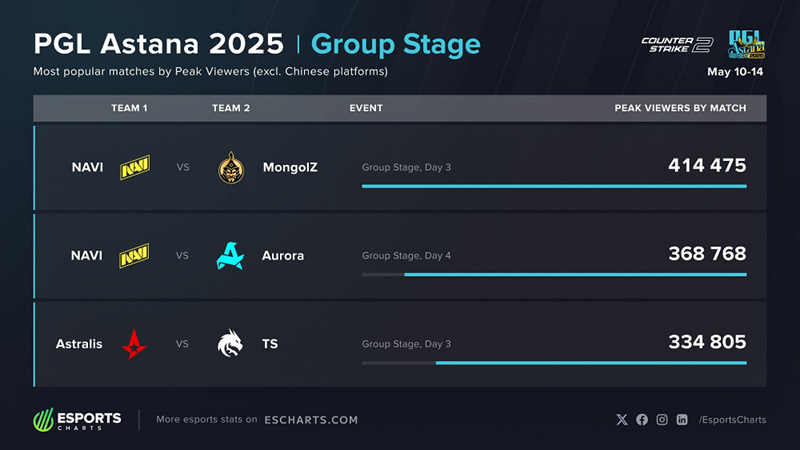This screenshot has height=450, width=800.
Task: Open the Instagram social icon
Action: point(662,419)
